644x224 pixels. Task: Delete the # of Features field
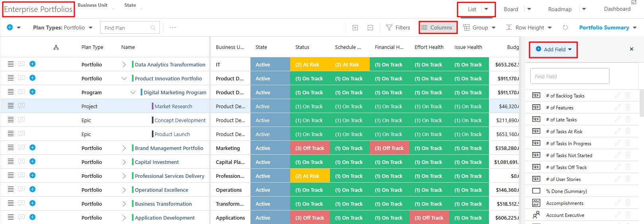point(628,107)
